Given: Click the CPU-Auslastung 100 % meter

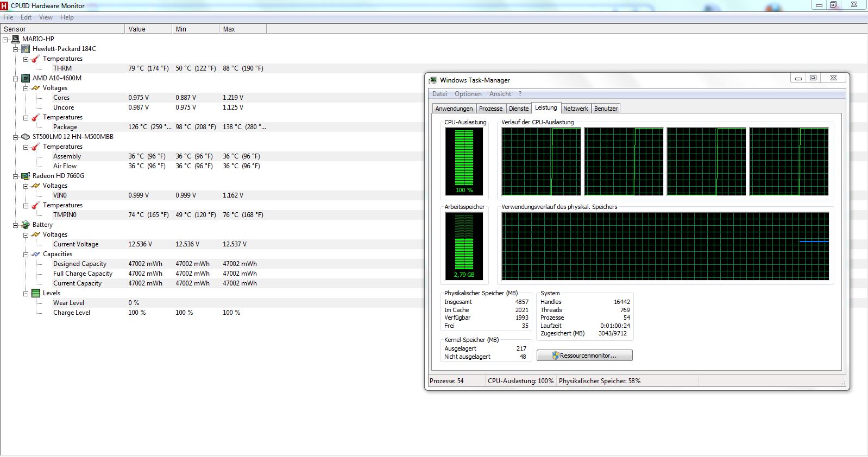Looking at the screenshot, I should coord(464,161).
